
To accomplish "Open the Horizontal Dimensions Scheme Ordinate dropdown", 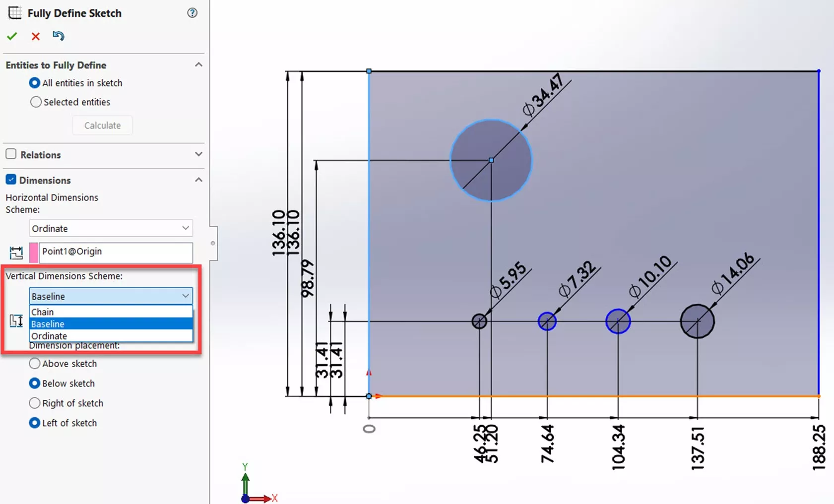I will coord(111,228).
